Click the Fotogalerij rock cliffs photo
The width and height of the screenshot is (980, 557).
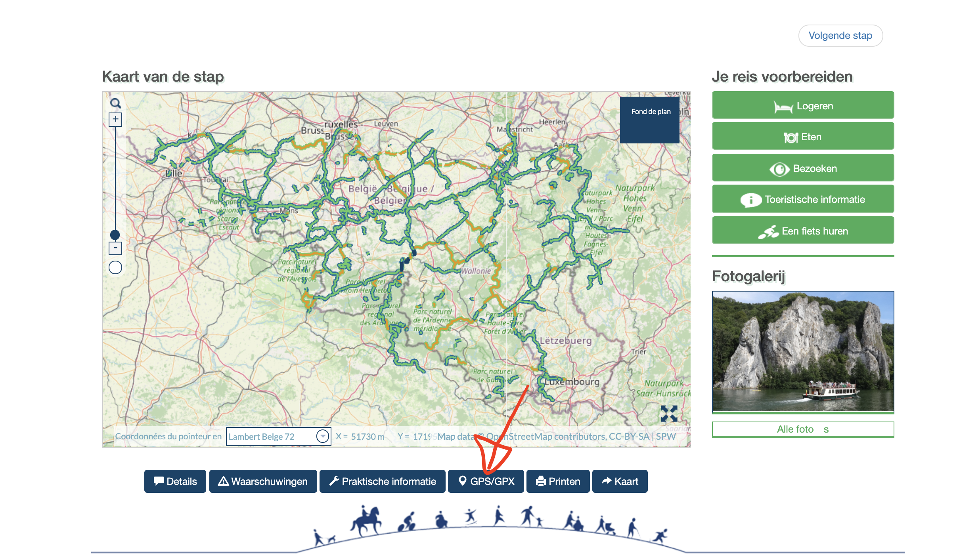(x=803, y=352)
